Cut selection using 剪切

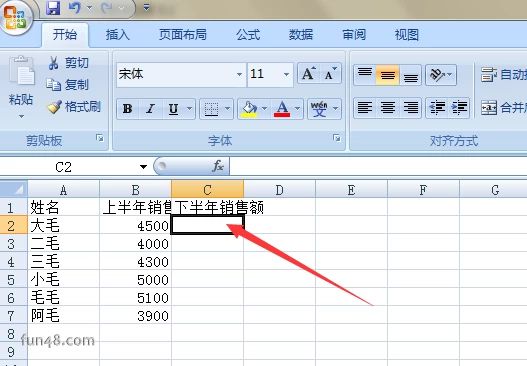coord(68,63)
